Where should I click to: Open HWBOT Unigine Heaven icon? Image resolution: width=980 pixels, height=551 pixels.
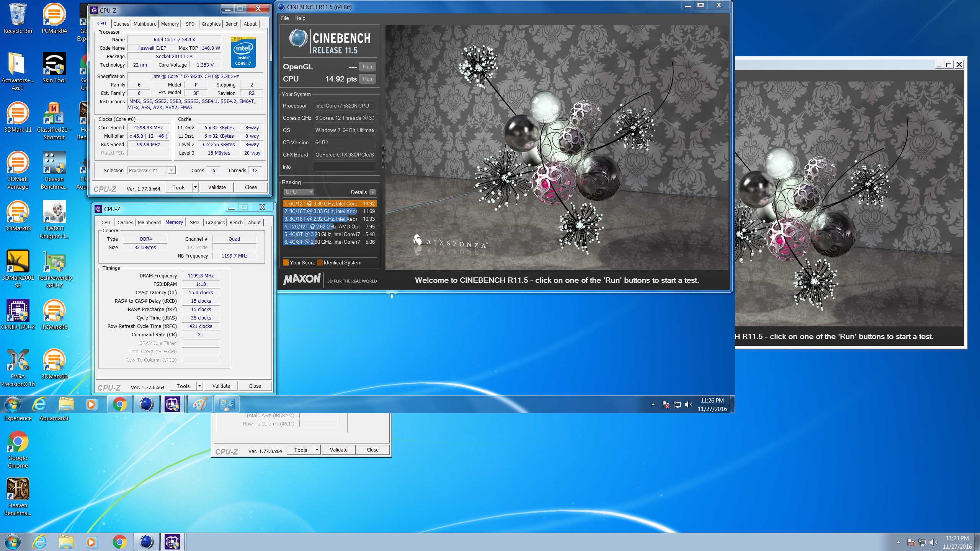(54, 220)
